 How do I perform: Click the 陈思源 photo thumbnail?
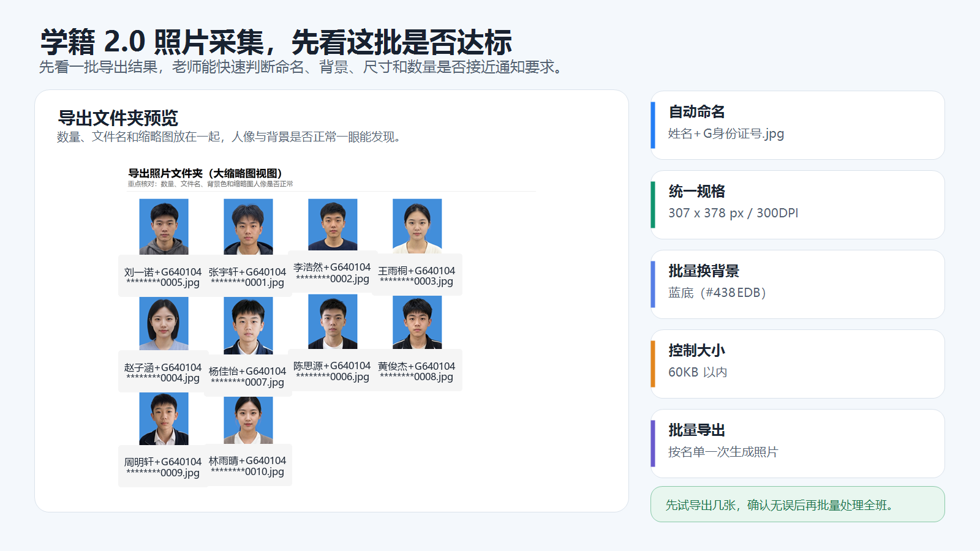[333, 322]
